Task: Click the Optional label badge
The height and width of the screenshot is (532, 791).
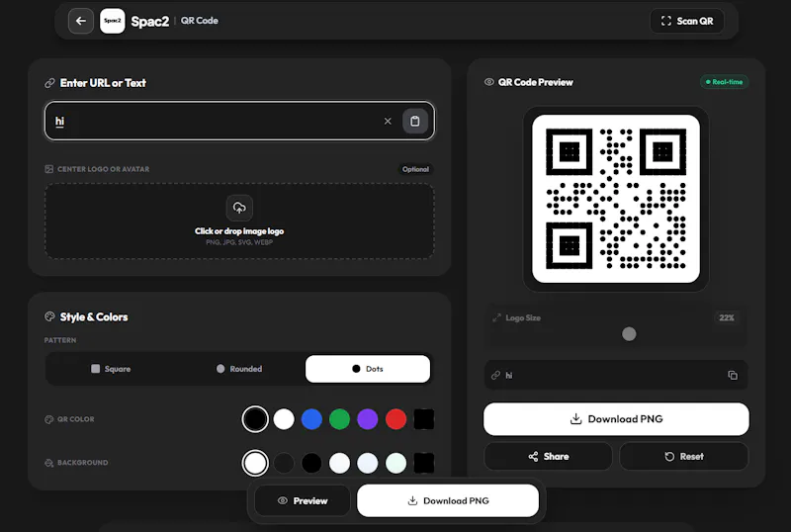Action: click(415, 169)
